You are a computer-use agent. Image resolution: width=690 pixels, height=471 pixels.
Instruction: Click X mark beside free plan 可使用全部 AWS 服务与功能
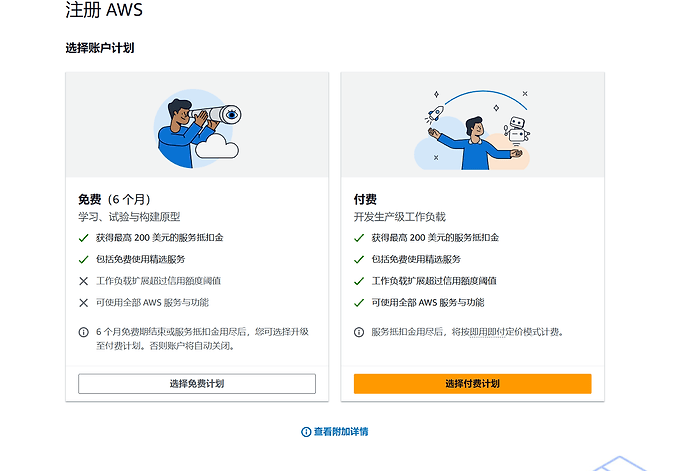tap(84, 303)
